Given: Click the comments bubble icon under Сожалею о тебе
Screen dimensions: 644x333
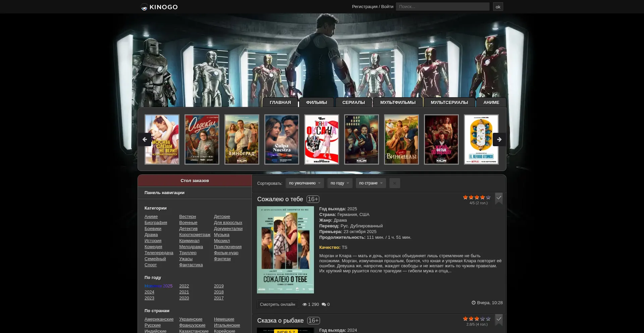Looking at the screenshot, I should click(x=324, y=304).
